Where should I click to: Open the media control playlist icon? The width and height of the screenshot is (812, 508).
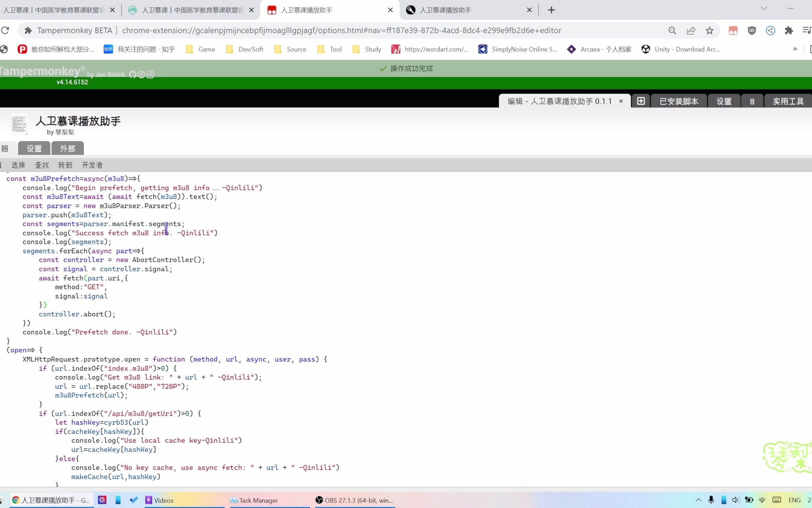[807, 30]
